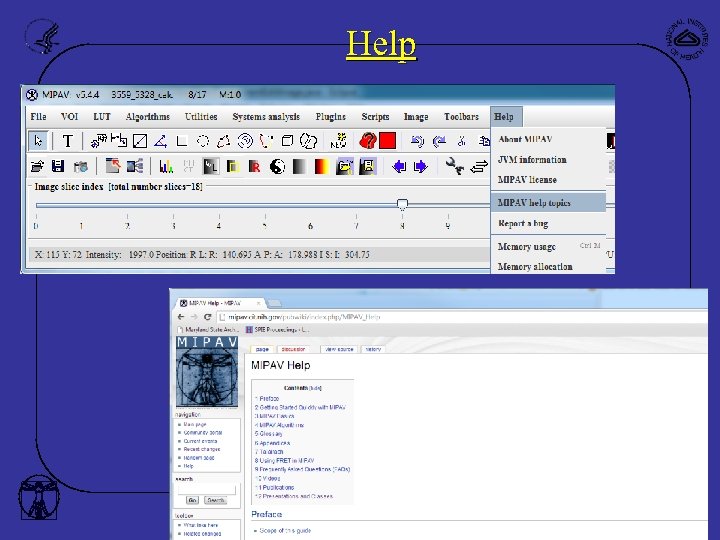Choose JVM information menu entry

[x=548, y=159]
